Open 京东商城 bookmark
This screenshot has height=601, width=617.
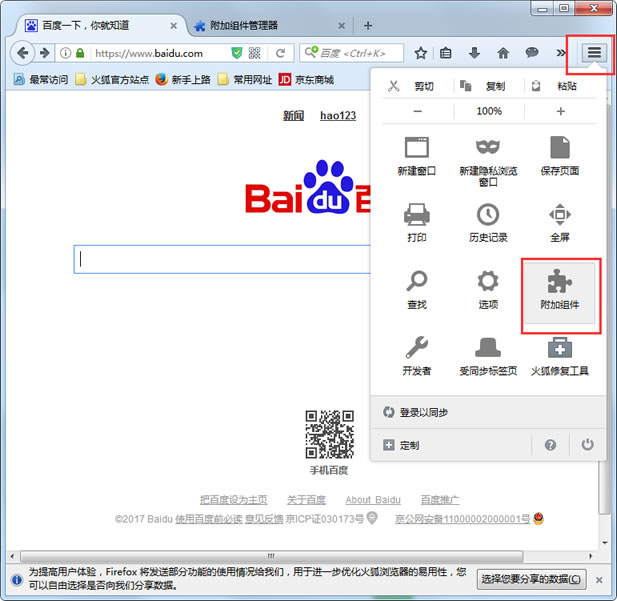(306, 80)
